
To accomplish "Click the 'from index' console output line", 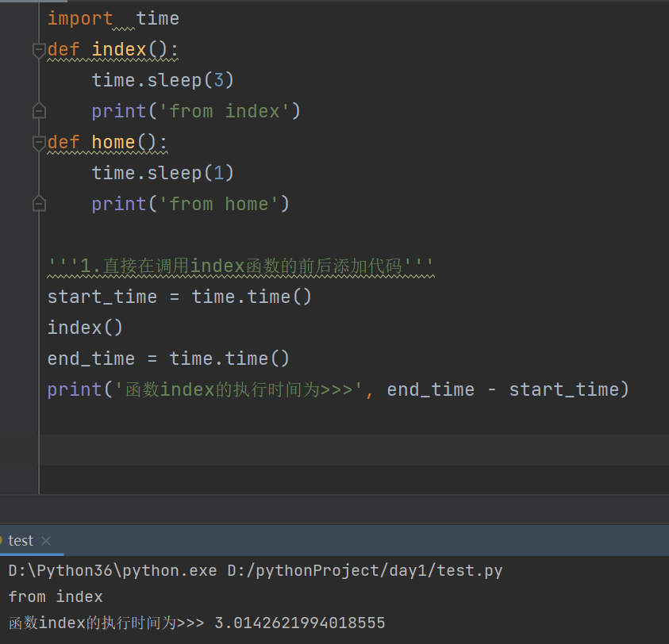I will 56,596.
